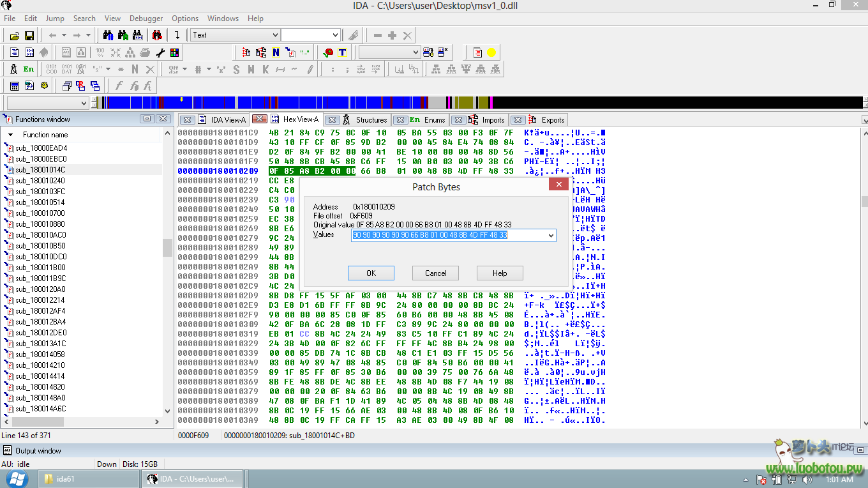The width and height of the screenshot is (868, 488).
Task: Click the yellow arrow marker on navigation band
Action: click(182, 99)
